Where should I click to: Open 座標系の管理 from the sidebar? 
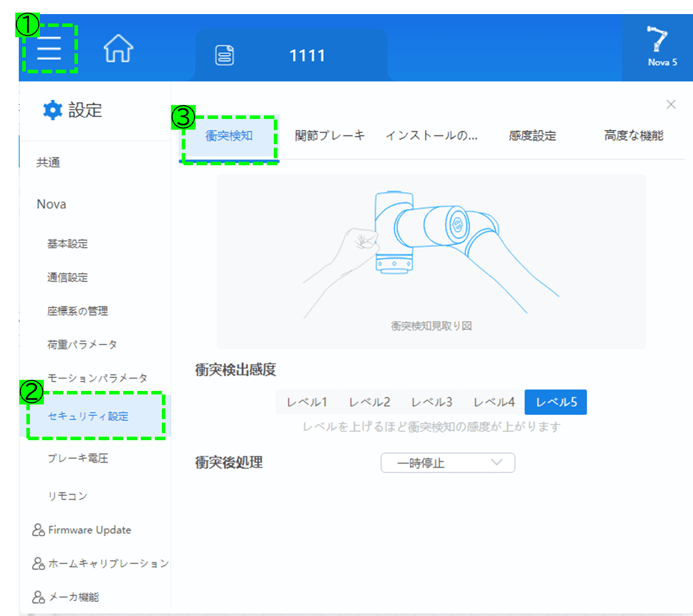point(78,311)
